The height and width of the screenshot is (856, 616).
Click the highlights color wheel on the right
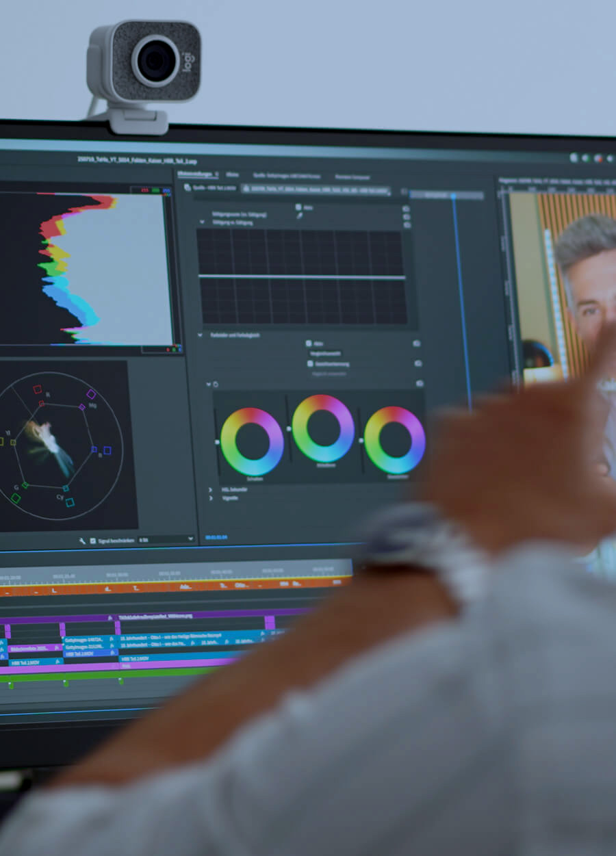[x=395, y=439]
